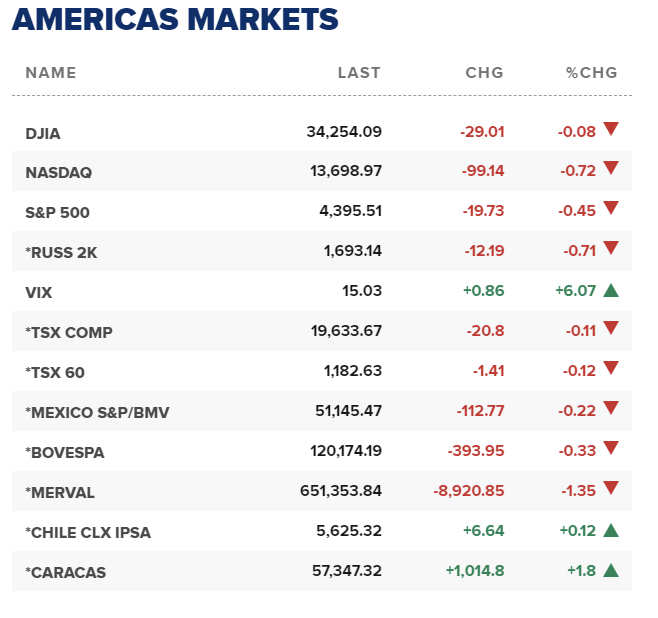Select the S&P 500 index name
The image size is (658, 618).
tap(58, 212)
